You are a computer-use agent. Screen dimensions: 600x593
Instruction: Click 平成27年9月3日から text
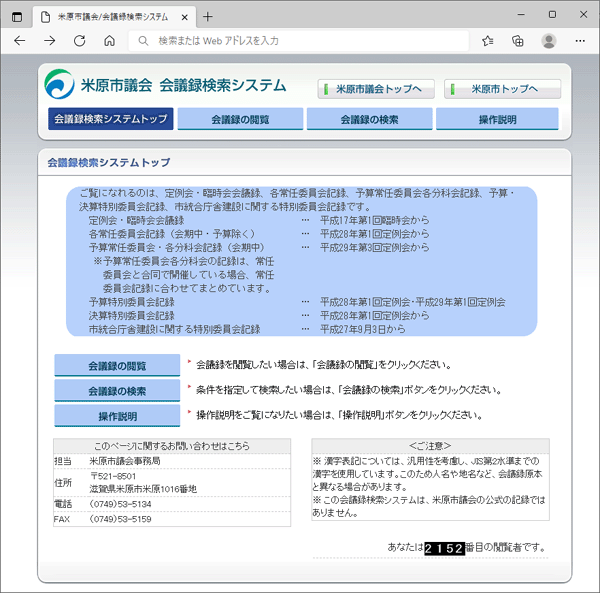pyautogui.click(x=362, y=329)
